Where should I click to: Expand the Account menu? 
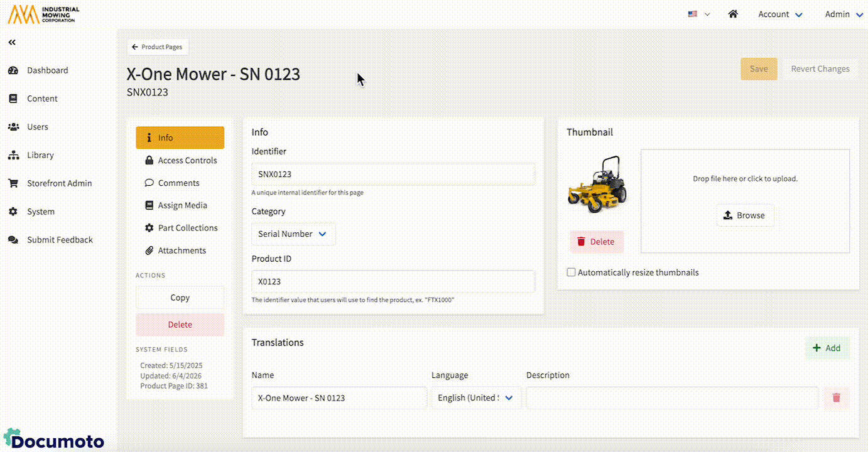[780, 14]
